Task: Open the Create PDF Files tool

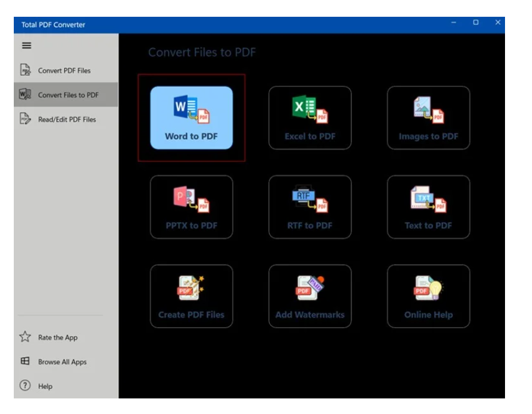Action: click(x=192, y=295)
